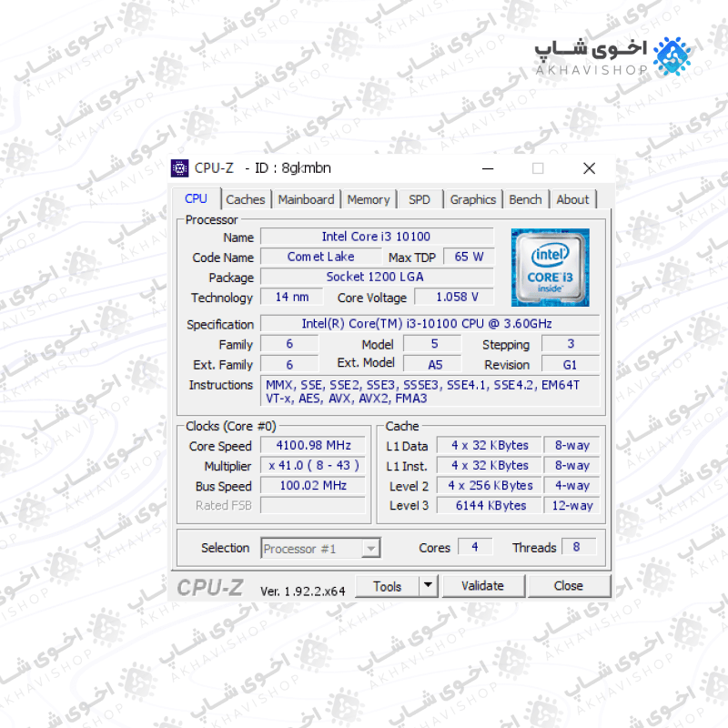This screenshot has height=728, width=728.
Task: Click the Close button at bottom
Action: click(x=569, y=586)
